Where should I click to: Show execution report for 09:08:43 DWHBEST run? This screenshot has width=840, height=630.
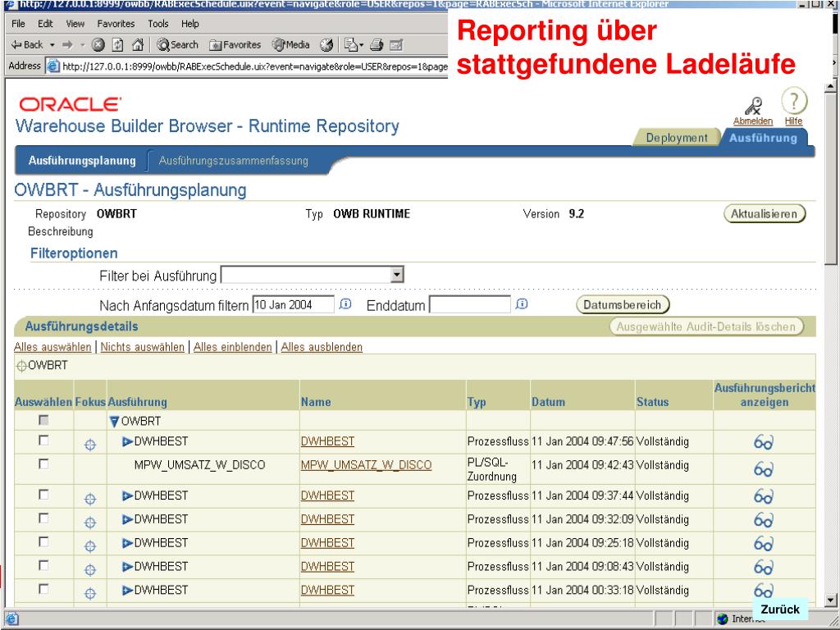764,568
